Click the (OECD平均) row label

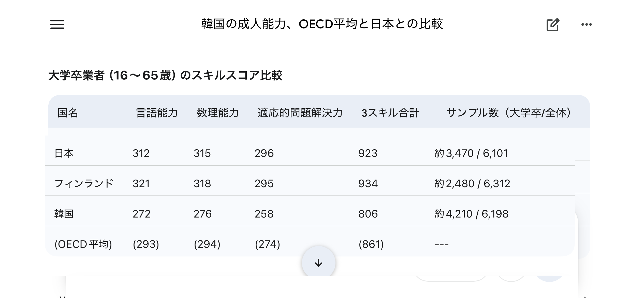tap(83, 244)
